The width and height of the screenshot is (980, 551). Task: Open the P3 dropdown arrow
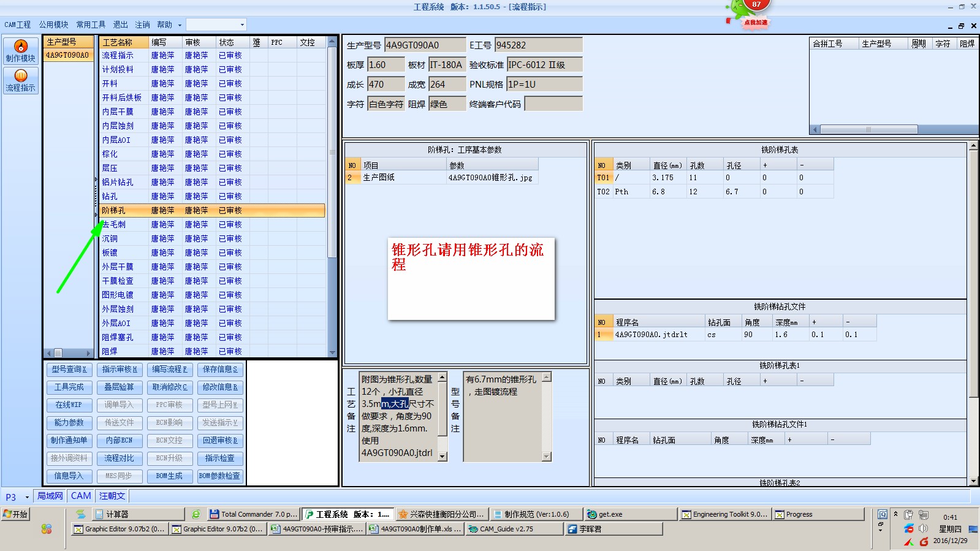click(27, 497)
